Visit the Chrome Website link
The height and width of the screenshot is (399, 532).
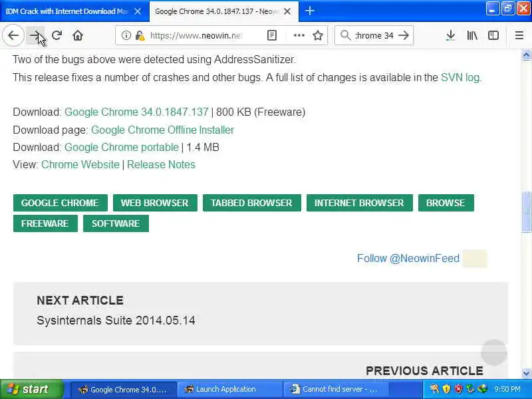(80, 164)
